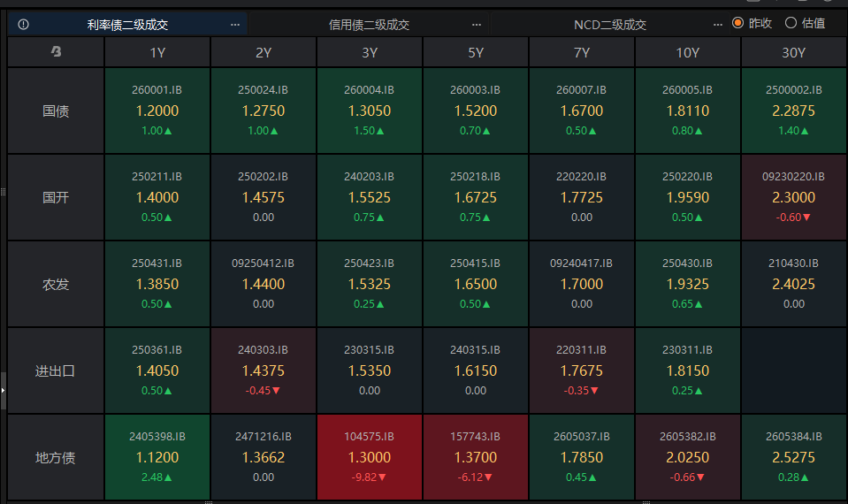Click the 国债 row label
The width and height of the screenshot is (848, 504).
(56, 111)
